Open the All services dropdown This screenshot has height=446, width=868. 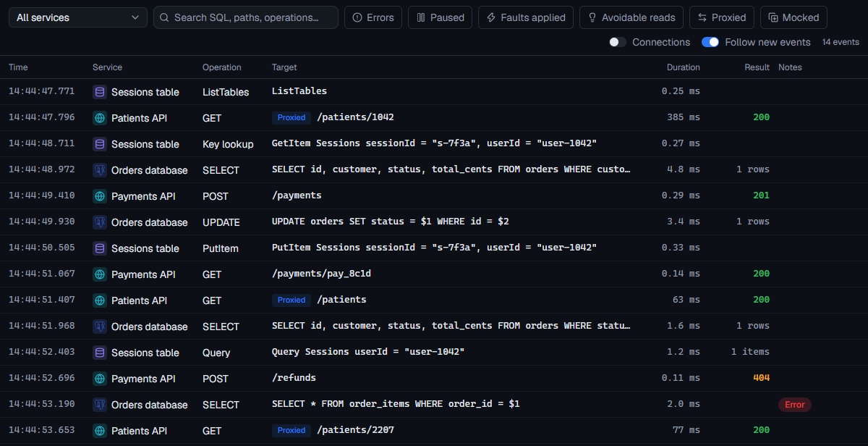point(78,17)
